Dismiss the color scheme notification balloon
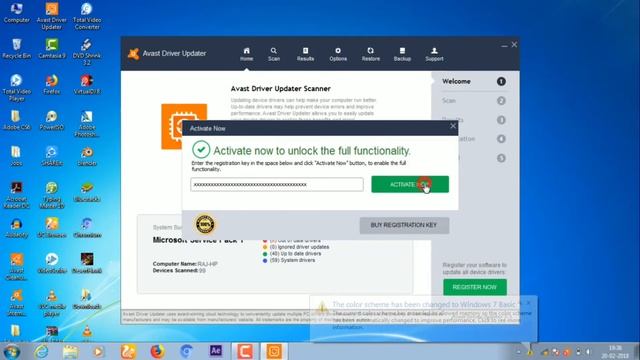This screenshot has width=640, height=360. click(x=528, y=303)
